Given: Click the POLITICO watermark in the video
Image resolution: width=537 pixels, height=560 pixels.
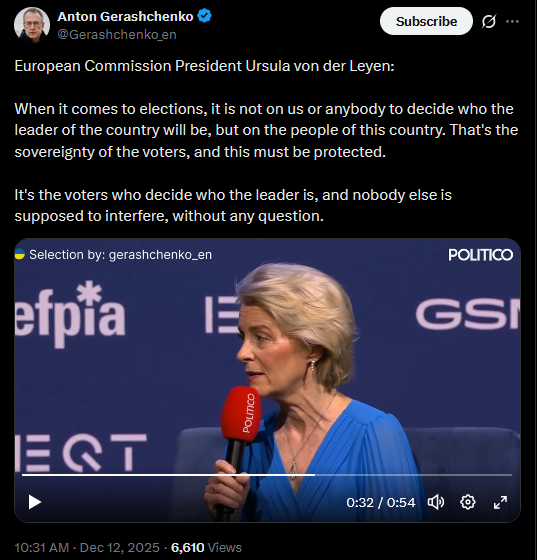Looking at the screenshot, I should pyautogui.click(x=481, y=255).
